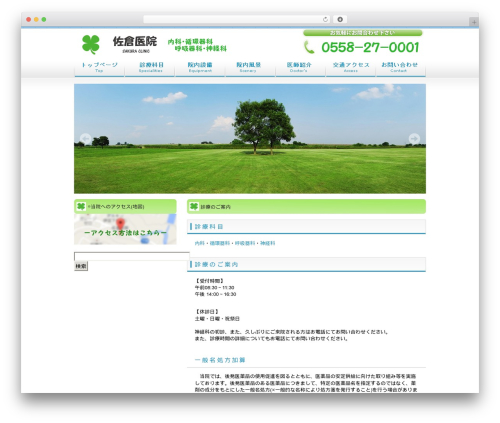Click the macOS yellow minimize button

point(36,19)
